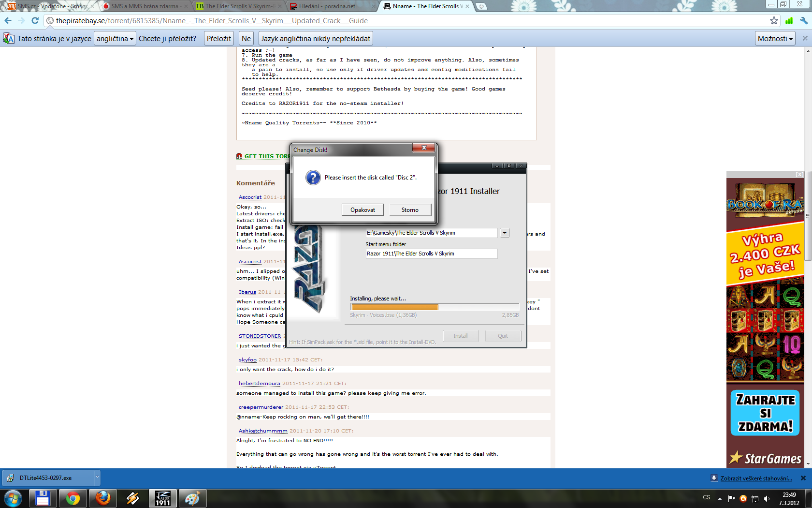Open the Chrome wrench settings menu
This screenshot has height=508, width=812.
803,21
